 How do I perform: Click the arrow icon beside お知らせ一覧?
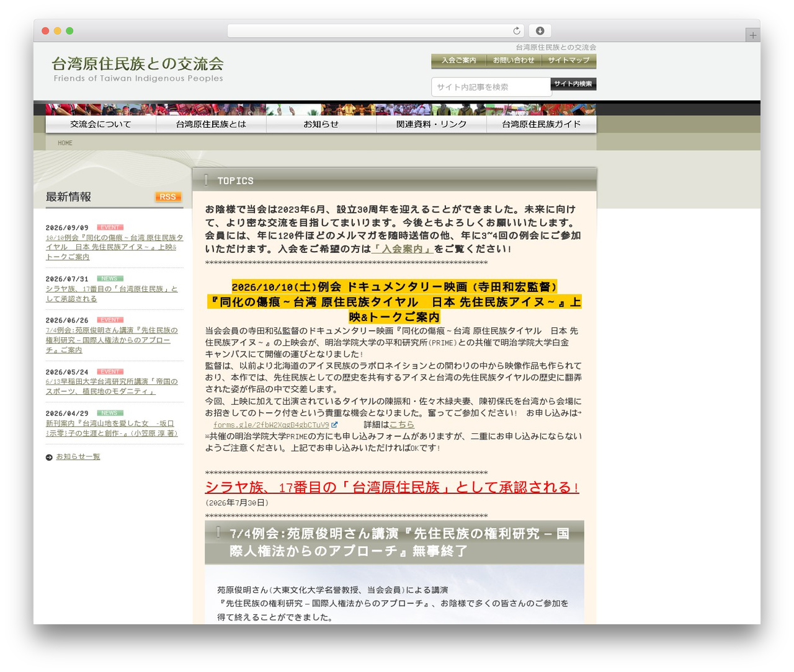[49, 458]
